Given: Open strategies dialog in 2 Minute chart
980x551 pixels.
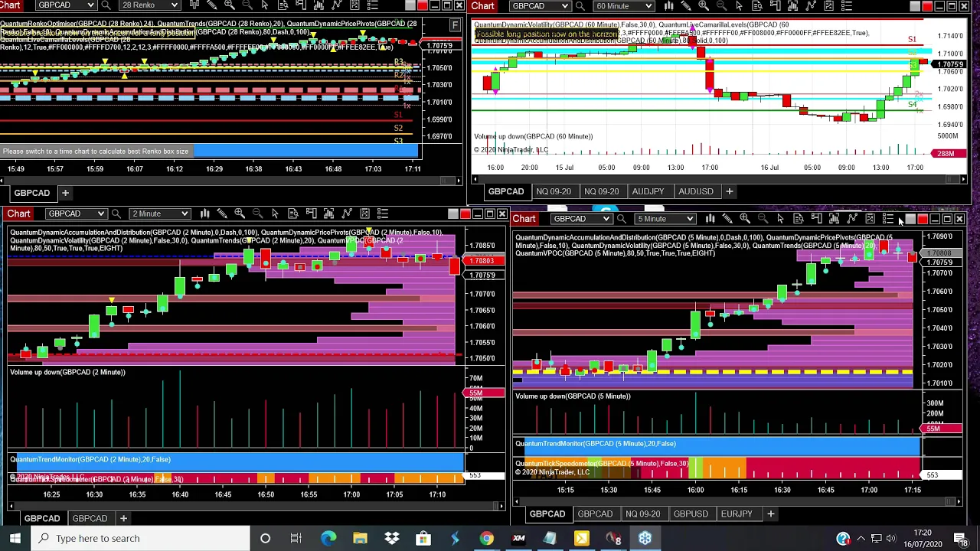Looking at the screenshot, I should click(364, 214).
